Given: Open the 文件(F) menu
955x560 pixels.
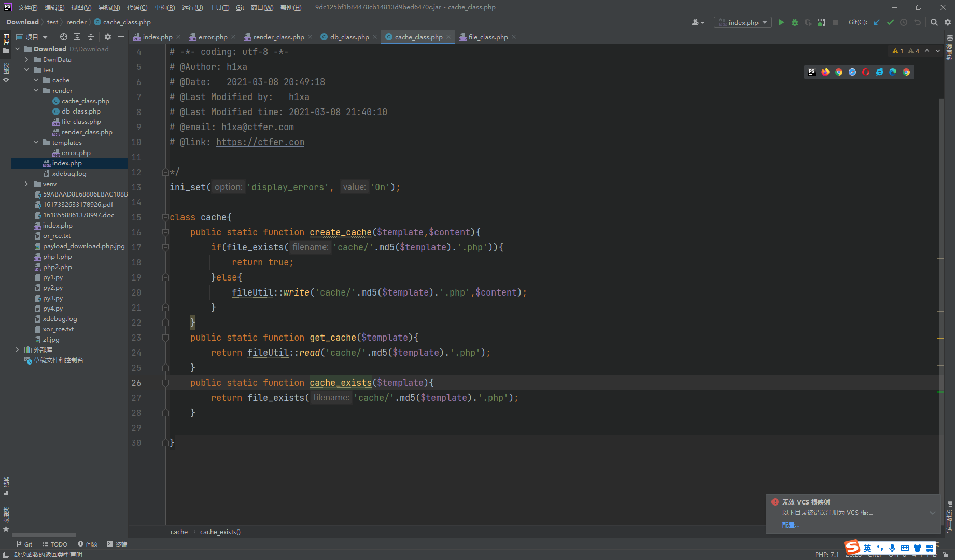Looking at the screenshot, I should pyautogui.click(x=27, y=7).
